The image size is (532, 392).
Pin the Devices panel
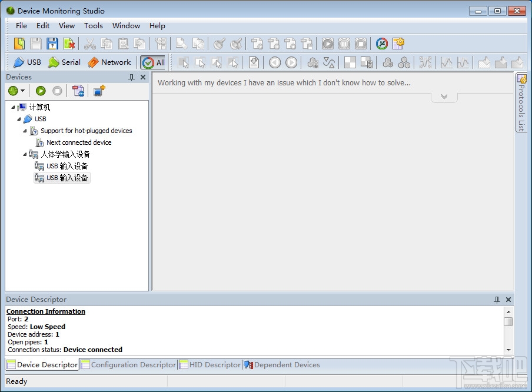point(132,77)
